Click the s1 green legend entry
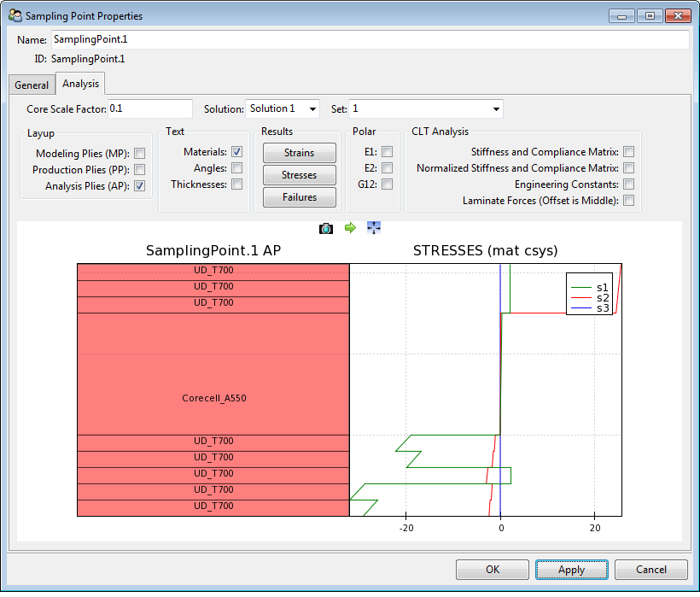This screenshot has width=700, height=597. click(x=589, y=288)
